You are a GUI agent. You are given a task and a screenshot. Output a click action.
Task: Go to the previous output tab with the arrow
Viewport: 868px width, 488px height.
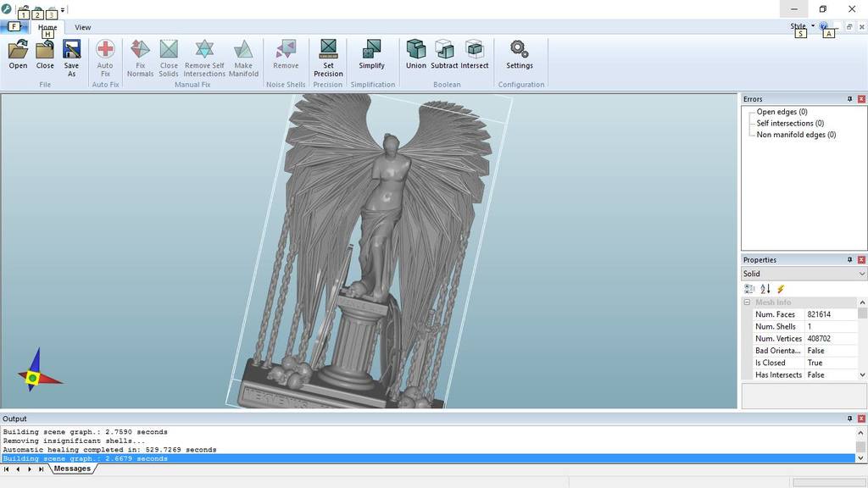tap(18, 469)
